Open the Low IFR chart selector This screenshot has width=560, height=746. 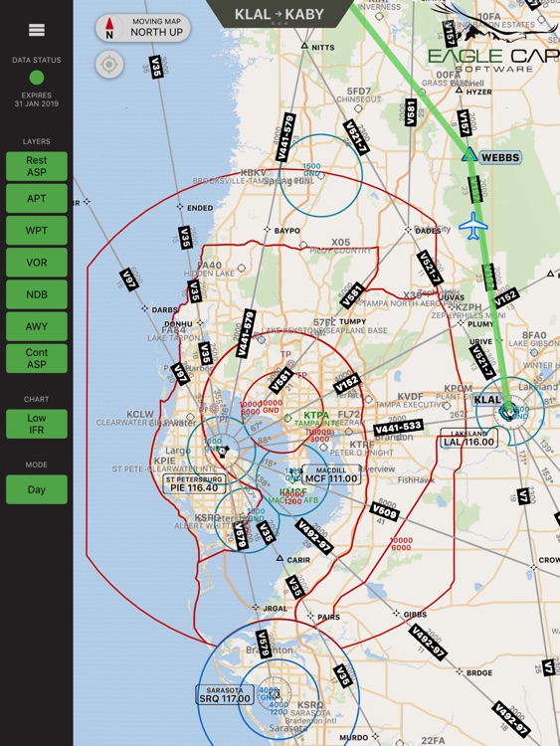(x=37, y=424)
